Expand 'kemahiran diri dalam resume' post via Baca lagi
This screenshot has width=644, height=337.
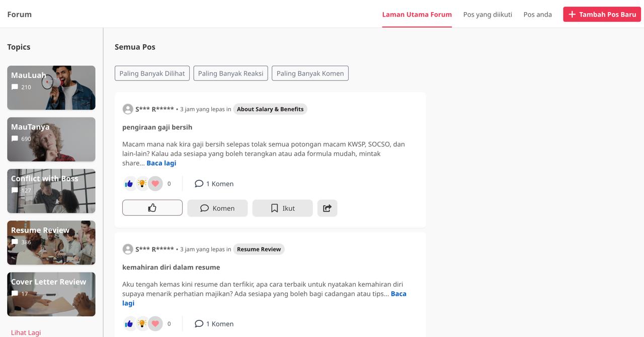[398, 294]
